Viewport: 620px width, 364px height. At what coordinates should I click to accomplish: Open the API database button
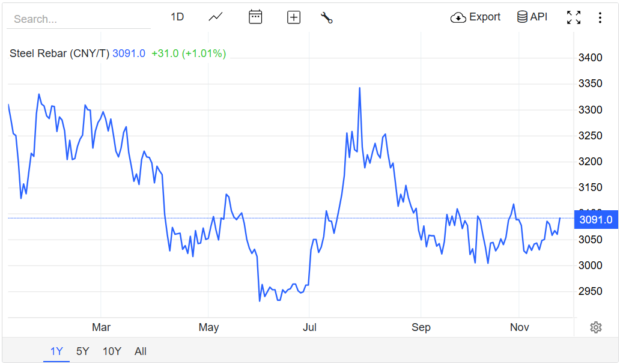(x=532, y=17)
